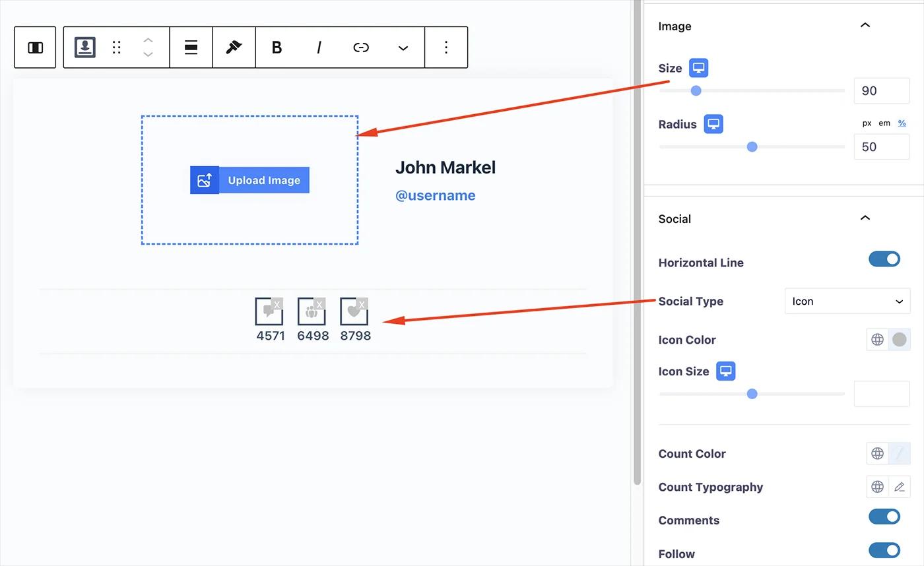The width and height of the screenshot is (924, 566).
Task: Open the text alignment icon
Action: (x=190, y=47)
